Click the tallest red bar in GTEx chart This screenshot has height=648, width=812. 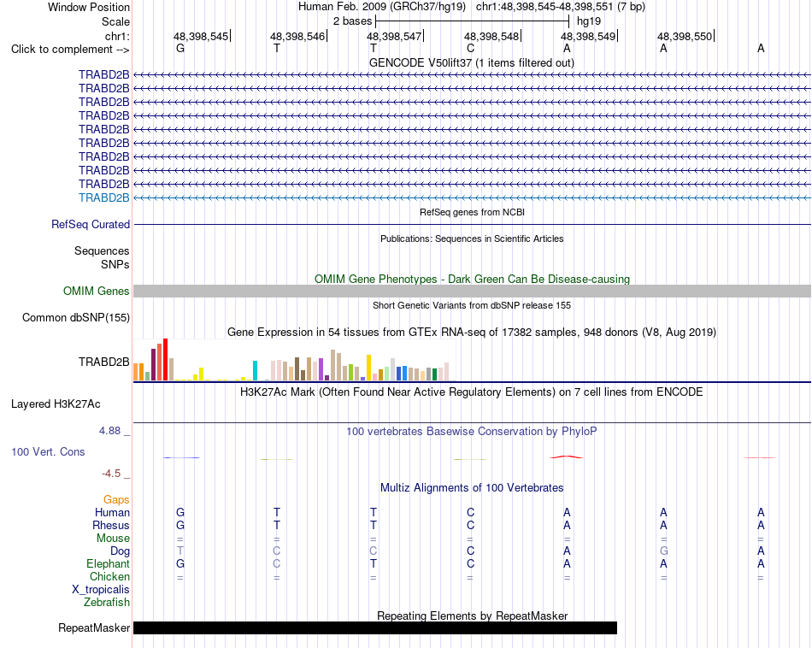coord(166,360)
